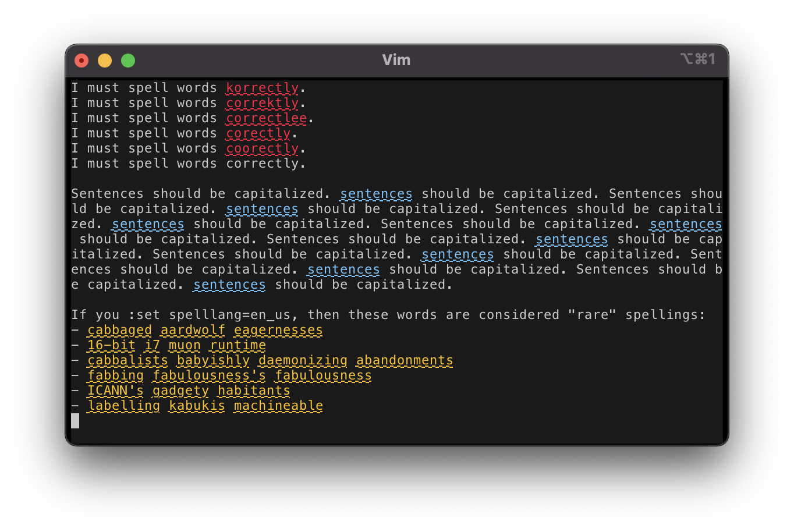794x532 pixels.
Task: Click the misspelled word "corectly"
Action: click(x=257, y=133)
